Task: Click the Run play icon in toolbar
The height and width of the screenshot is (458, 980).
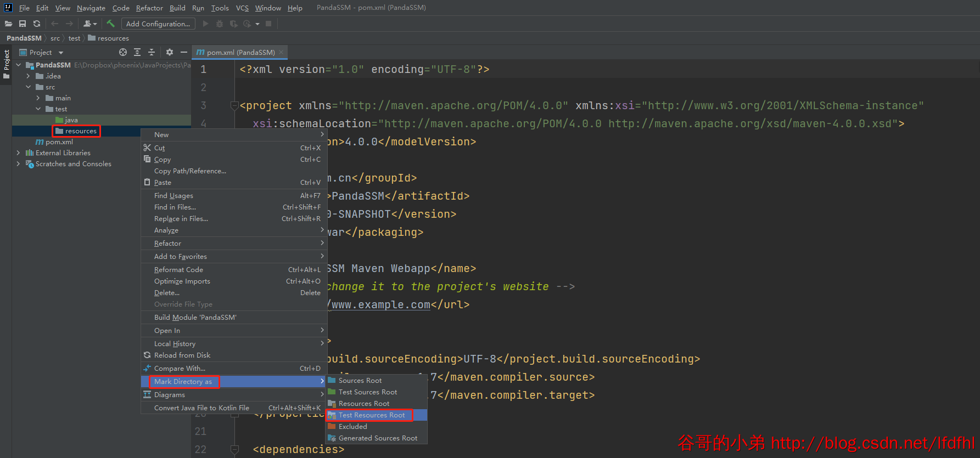Action: 205,24
